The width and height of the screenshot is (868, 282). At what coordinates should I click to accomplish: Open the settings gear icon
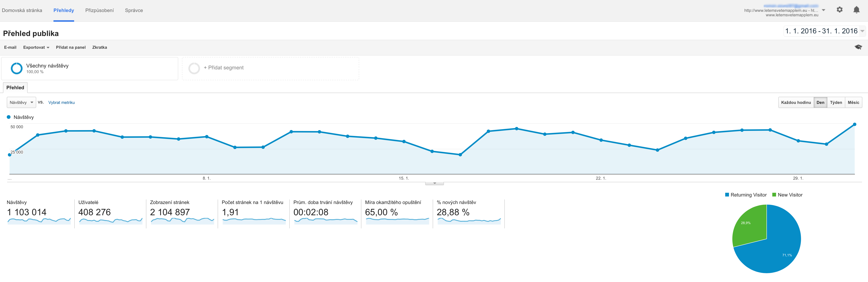pos(839,10)
